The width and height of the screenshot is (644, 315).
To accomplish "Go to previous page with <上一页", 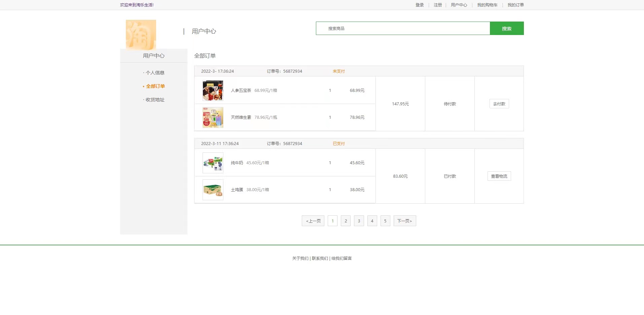I will 313,221.
